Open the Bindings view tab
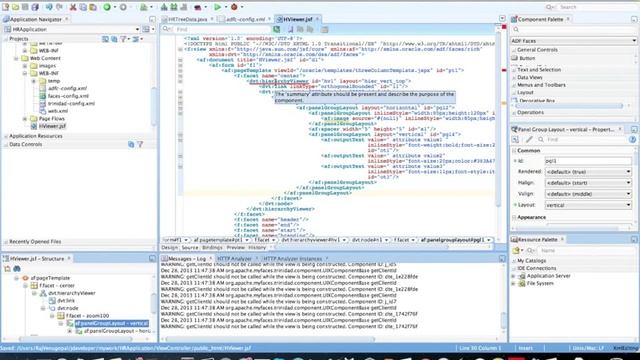This screenshot has width=640, height=360. click(212, 248)
